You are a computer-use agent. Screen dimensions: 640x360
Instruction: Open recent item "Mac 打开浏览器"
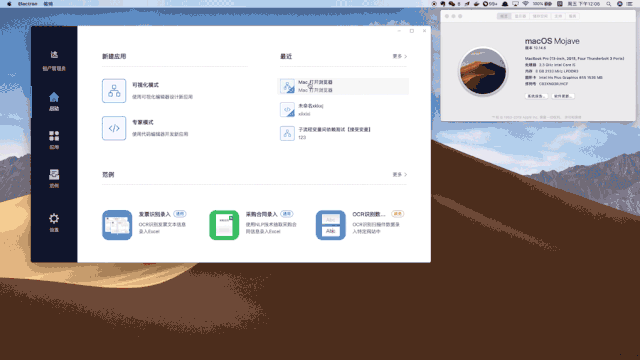(x=343, y=86)
